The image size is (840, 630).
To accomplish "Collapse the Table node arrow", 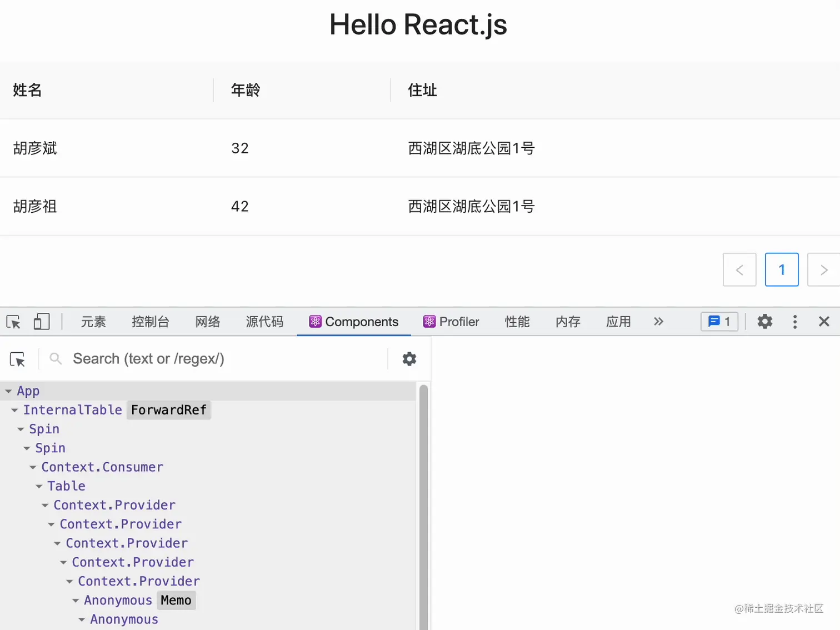I will pyautogui.click(x=39, y=486).
